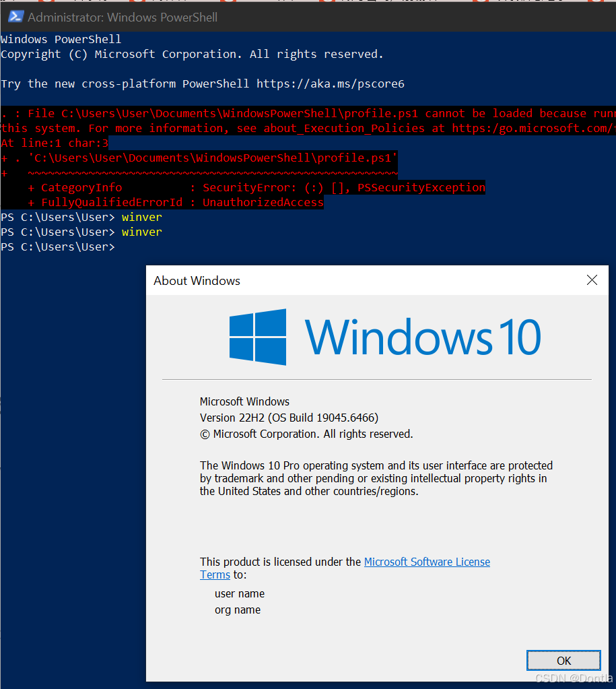616x689 pixels.
Task: Click the first 'winver' command in PowerShell
Action: [142, 217]
